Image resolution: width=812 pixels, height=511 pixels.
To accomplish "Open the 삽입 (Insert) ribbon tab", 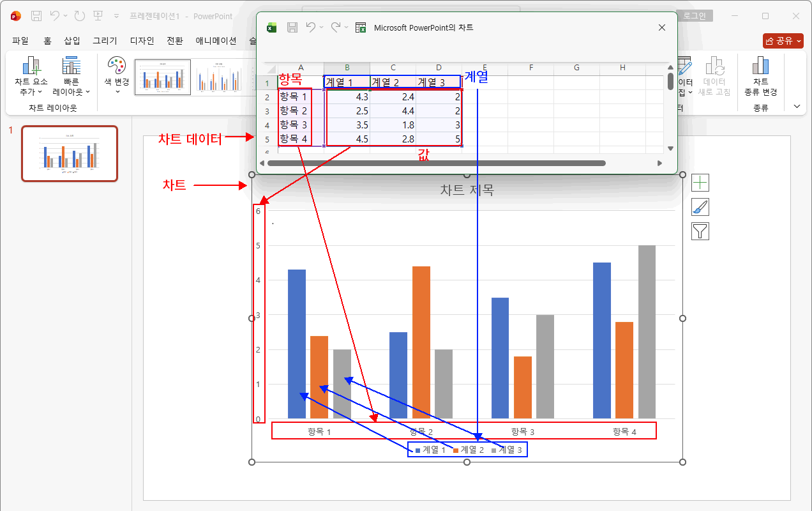I will [x=72, y=41].
